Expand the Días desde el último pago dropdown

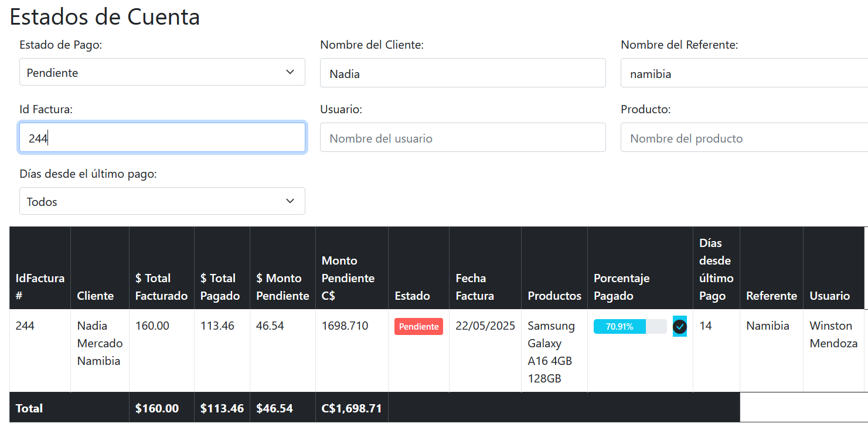pos(162,201)
